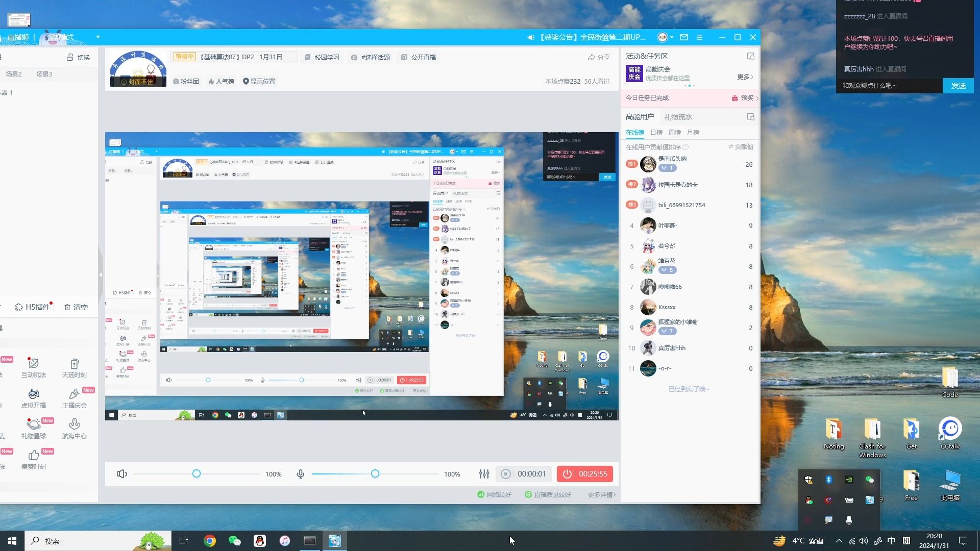The height and width of the screenshot is (551, 980).
Task: Stop the live stream timer button
Action: click(585, 474)
